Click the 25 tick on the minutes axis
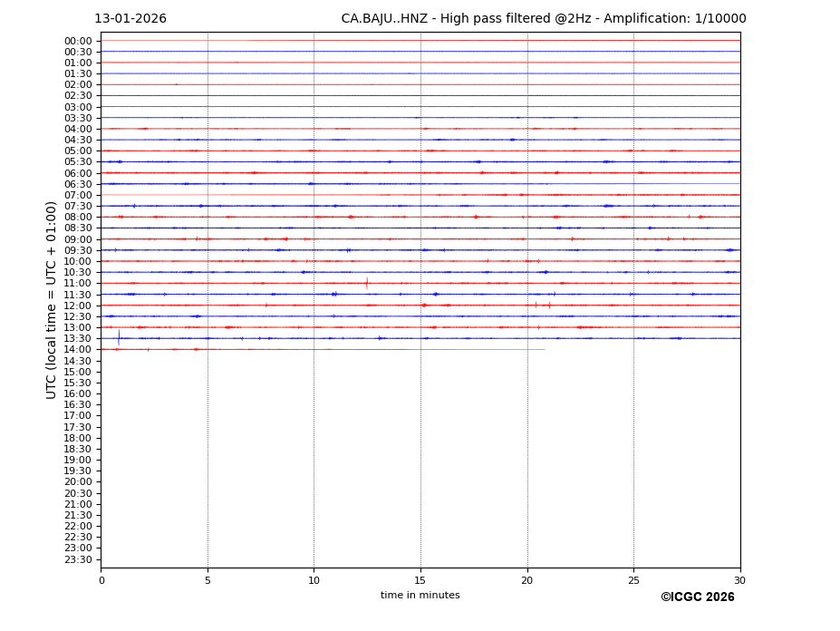Viewport: 840px width, 631px height. tap(633, 580)
